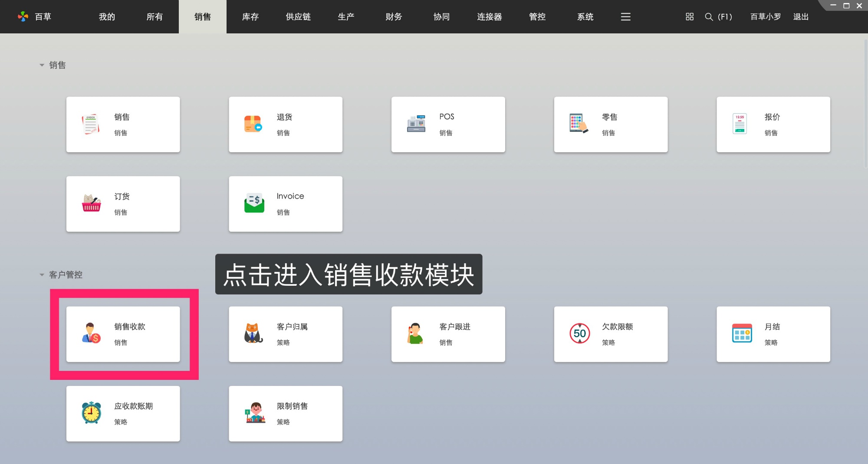Launch the POS module
Screen dimensions: 868x464
(x=448, y=124)
